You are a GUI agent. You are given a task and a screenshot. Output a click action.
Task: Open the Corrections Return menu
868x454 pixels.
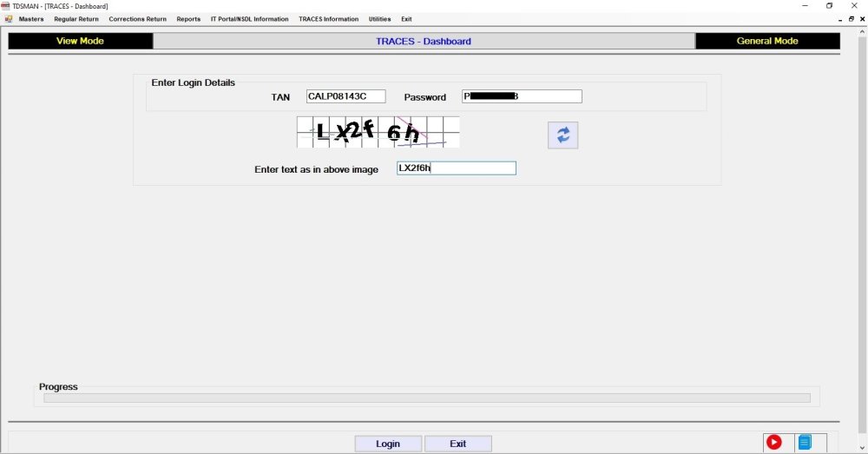tap(138, 19)
